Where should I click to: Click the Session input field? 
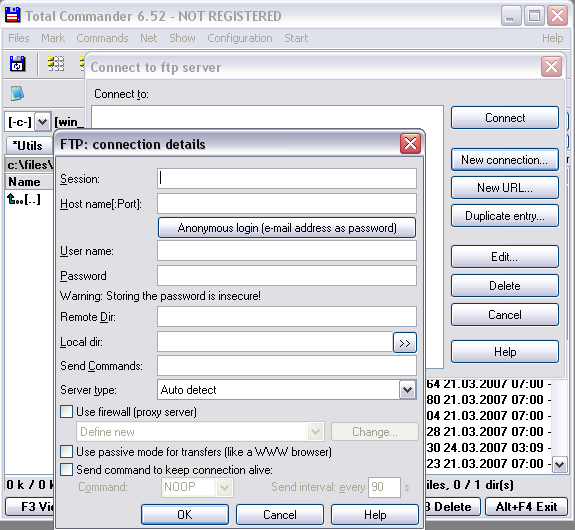pyautogui.click(x=287, y=179)
